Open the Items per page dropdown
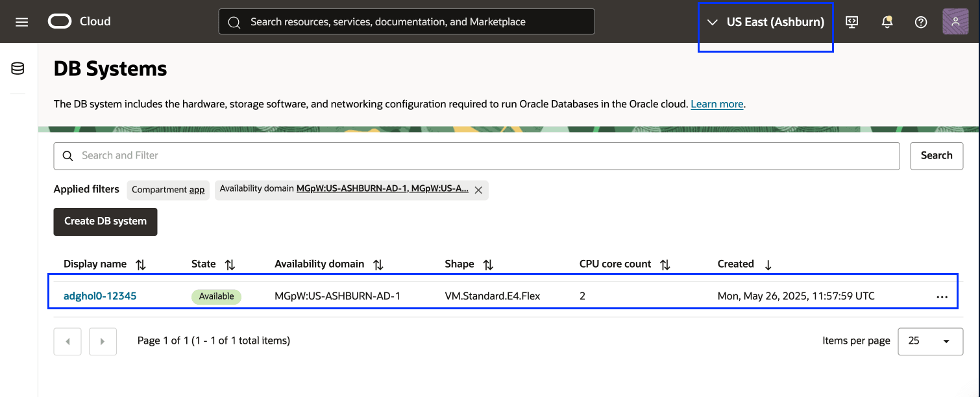 (930, 341)
